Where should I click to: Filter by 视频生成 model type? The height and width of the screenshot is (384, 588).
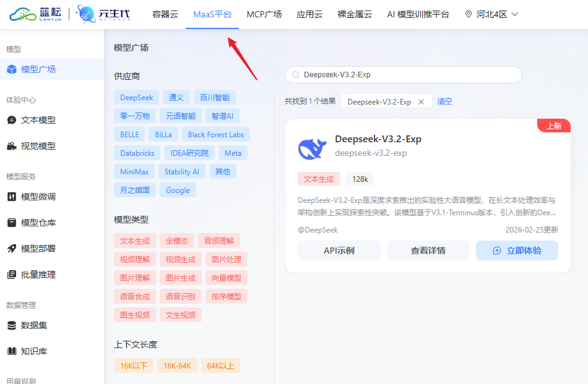click(x=181, y=259)
